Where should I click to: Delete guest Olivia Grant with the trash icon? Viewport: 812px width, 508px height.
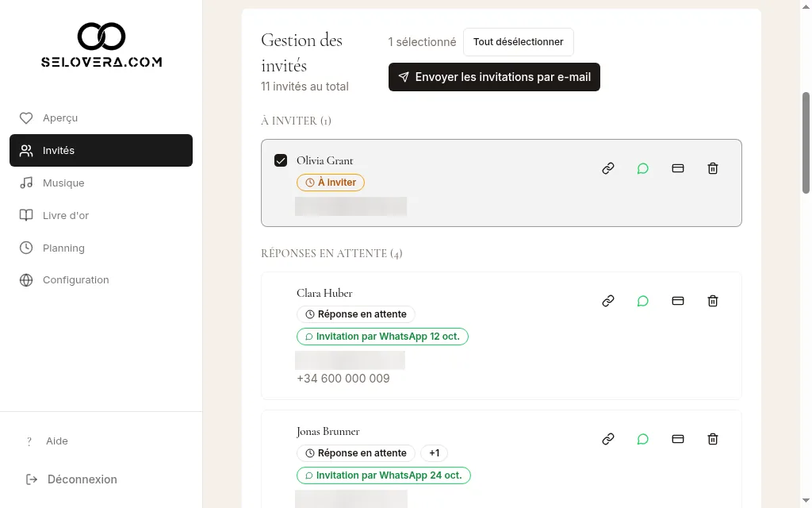click(713, 168)
